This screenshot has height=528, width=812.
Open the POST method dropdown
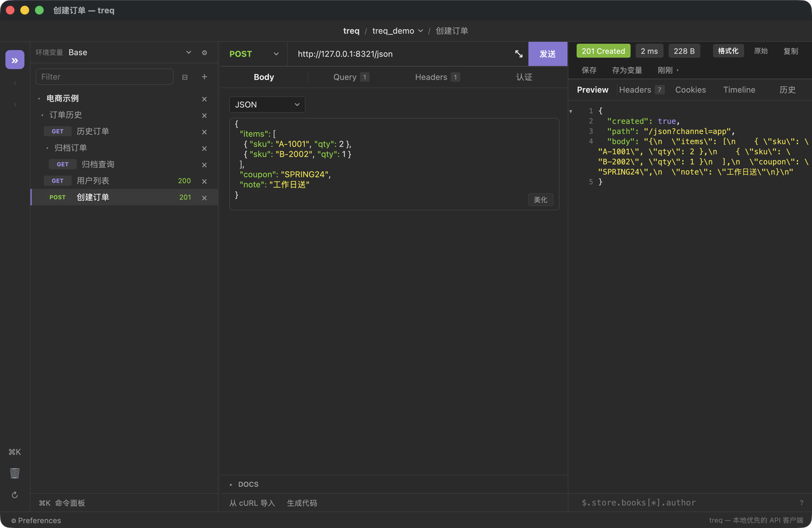[254, 54]
